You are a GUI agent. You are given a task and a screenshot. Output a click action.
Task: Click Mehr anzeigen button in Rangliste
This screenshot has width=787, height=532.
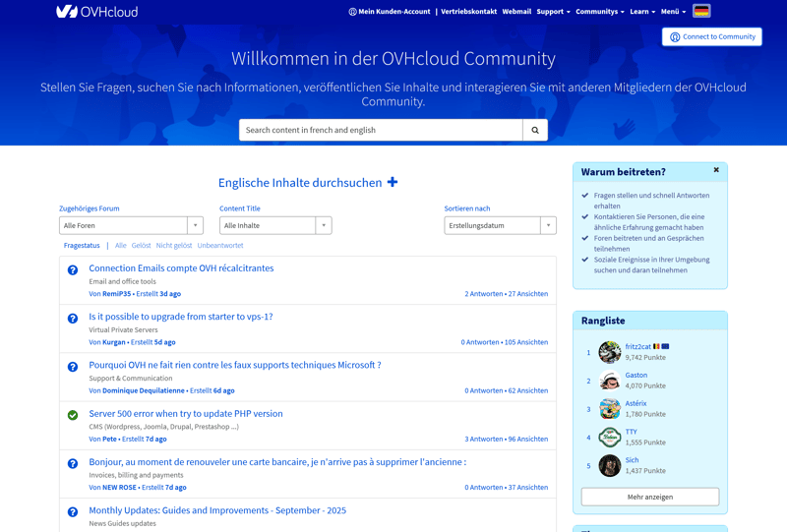(650, 497)
